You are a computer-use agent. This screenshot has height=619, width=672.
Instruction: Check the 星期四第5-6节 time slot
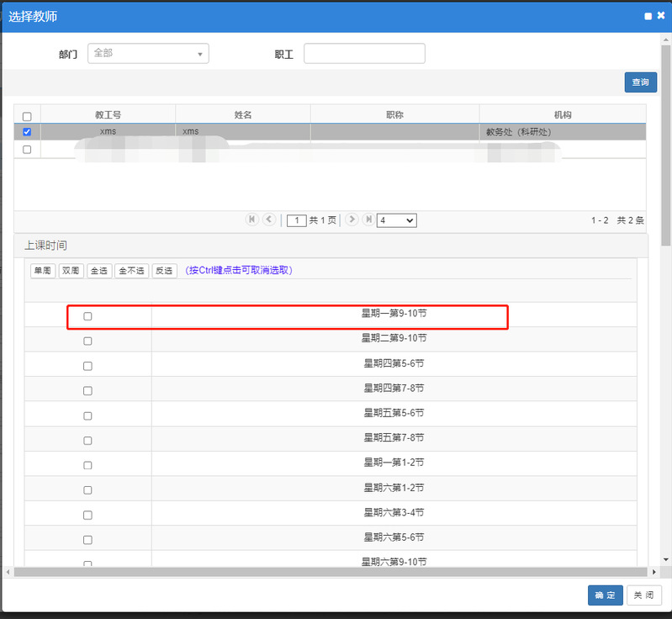pos(87,366)
